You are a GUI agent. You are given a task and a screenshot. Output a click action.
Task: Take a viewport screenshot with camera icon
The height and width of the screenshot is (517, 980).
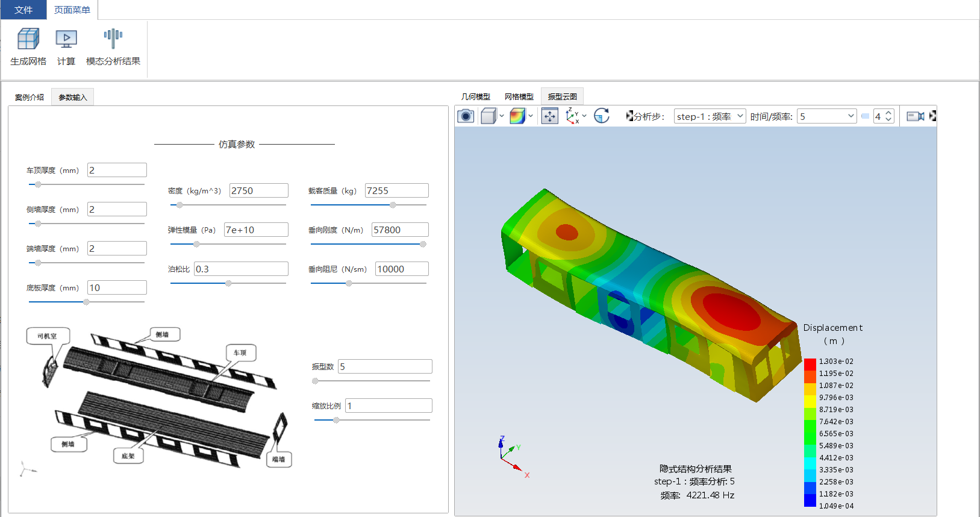pyautogui.click(x=466, y=116)
